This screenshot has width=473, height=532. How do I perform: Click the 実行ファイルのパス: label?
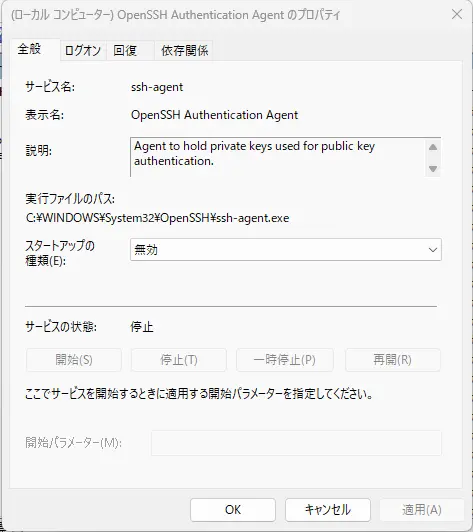click(x=70, y=199)
